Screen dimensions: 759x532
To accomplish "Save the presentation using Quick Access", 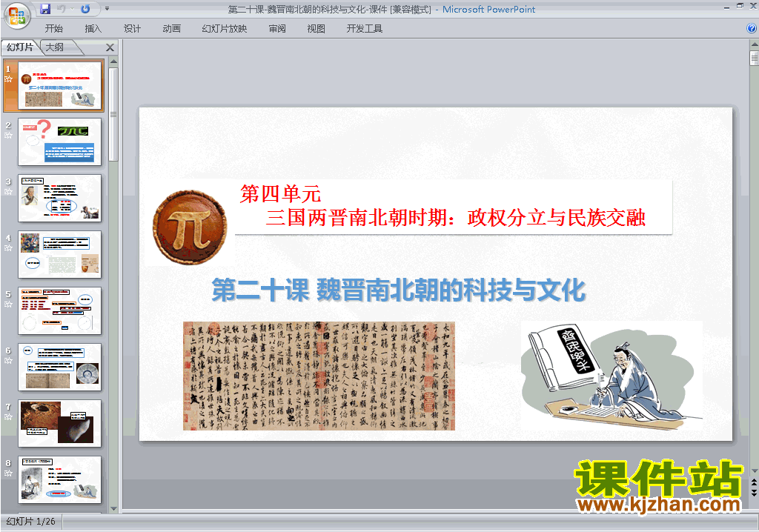I will coord(45,9).
